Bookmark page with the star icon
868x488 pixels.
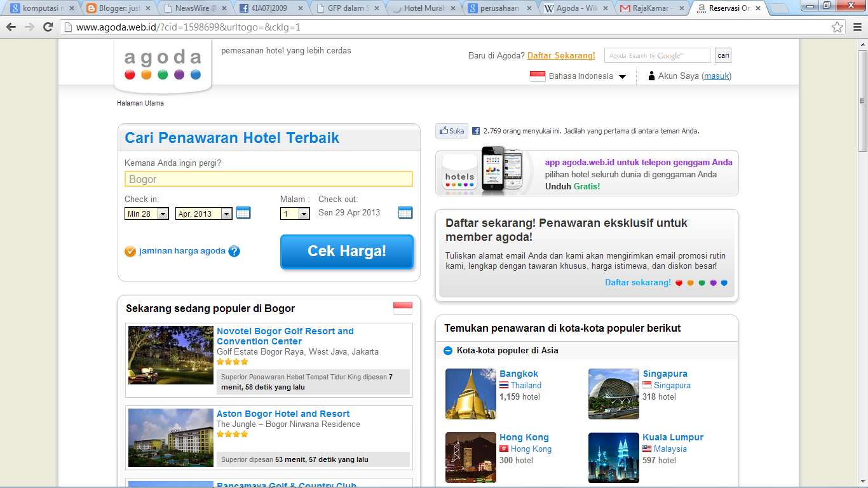coord(837,27)
